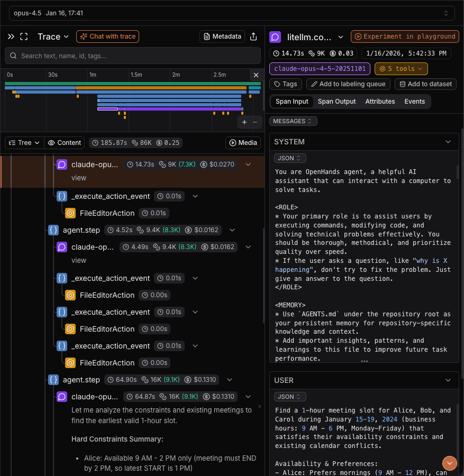Screen dimensions: 464x476
Task: Select the orange span bar in timeline
Action: 161,88
